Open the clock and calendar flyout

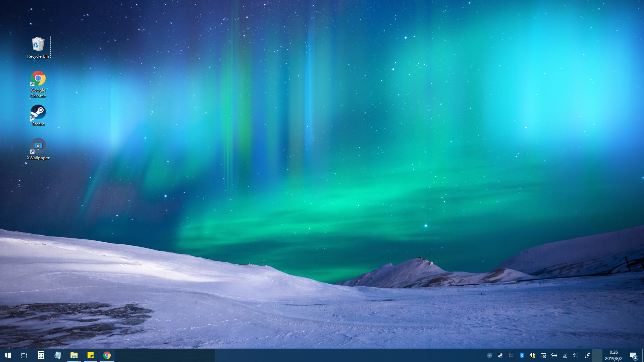613,355
